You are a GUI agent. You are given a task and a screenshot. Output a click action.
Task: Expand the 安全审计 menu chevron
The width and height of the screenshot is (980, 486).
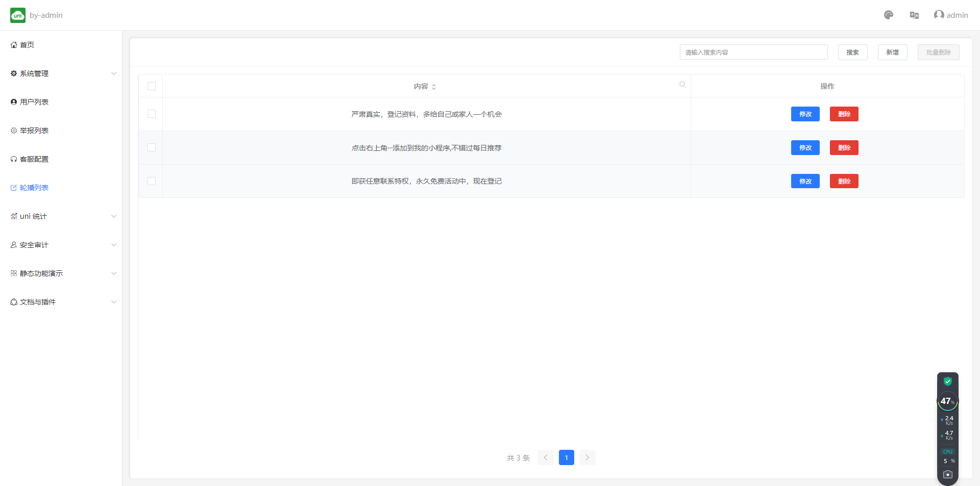coord(114,245)
